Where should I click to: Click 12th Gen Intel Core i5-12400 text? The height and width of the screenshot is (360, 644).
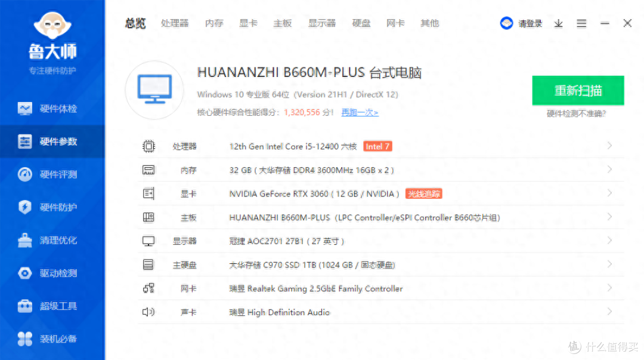293,146
